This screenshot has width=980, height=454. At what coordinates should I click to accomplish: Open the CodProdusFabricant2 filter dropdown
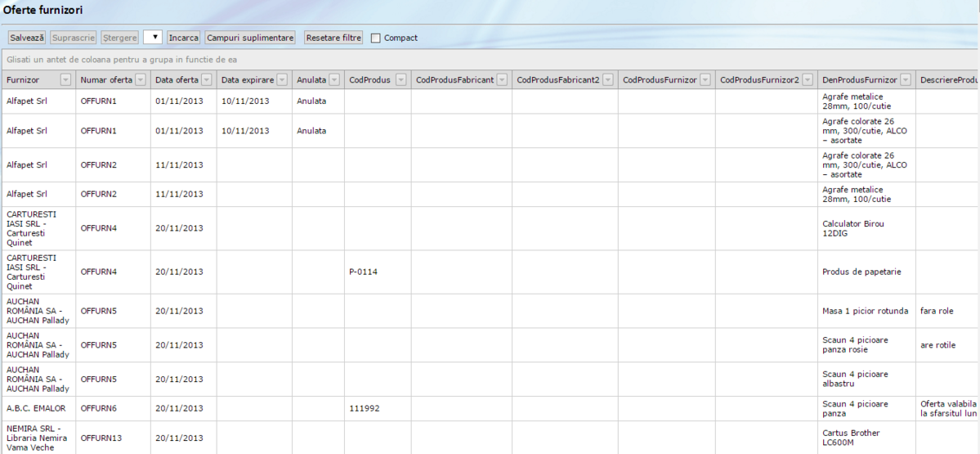[x=608, y=79]
